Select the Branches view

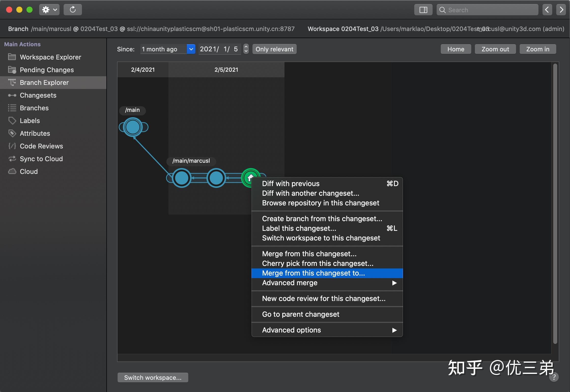pyautogui.click(x=34, y=108)
